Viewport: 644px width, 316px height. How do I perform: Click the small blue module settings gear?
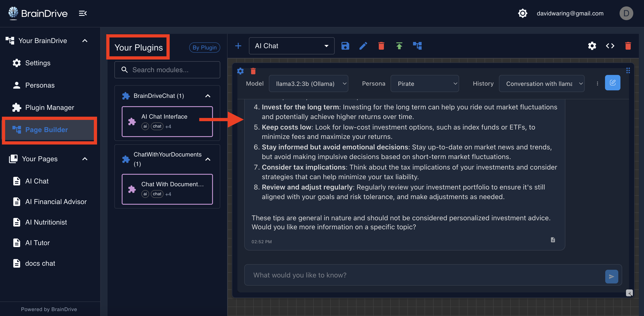click(240, 71)
